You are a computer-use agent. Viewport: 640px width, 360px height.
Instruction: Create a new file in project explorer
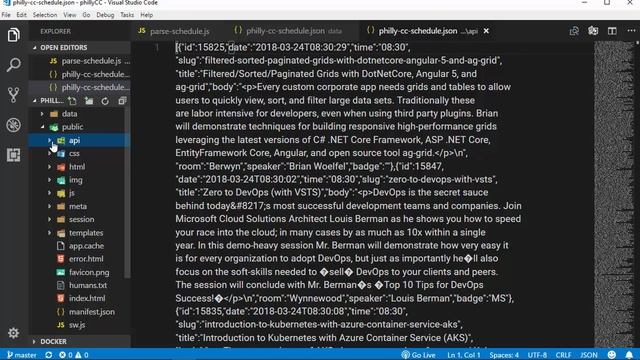[72, 101]
